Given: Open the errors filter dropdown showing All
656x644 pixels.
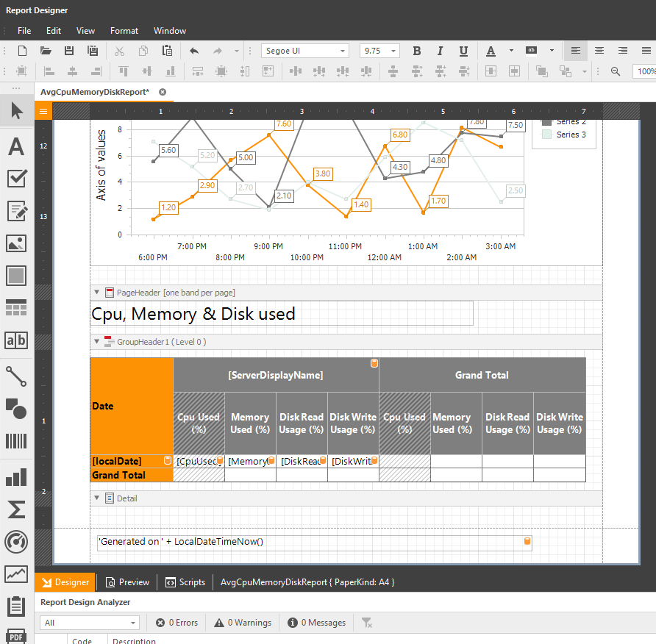Looking at the screenshot, I should pyautogui.click(x=89, y=622).
